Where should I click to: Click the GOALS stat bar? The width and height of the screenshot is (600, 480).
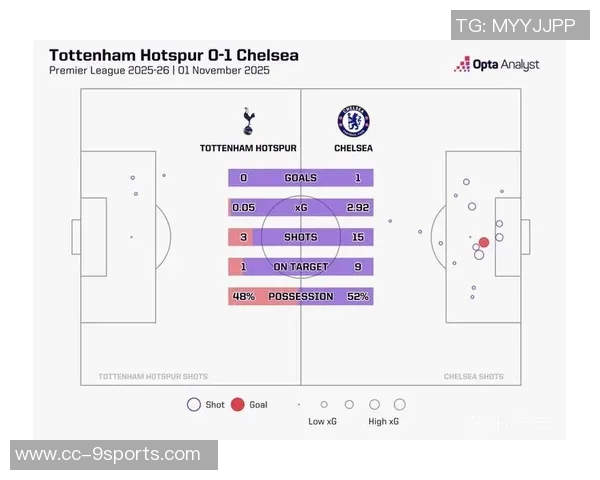(x=300, y=178)
